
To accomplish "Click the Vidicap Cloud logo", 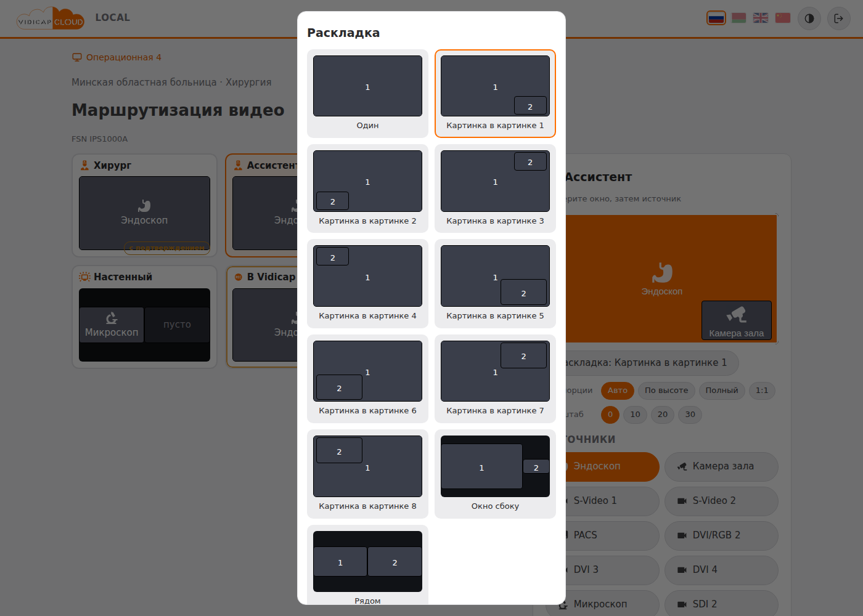I will [x=51, y=18].
